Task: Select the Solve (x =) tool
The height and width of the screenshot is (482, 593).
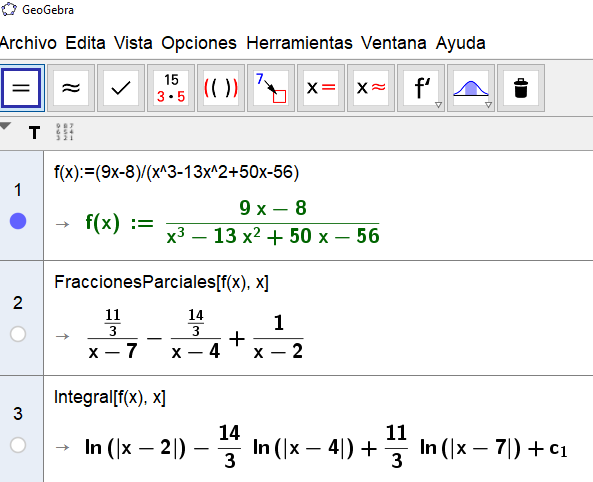Action: [321, 88]
